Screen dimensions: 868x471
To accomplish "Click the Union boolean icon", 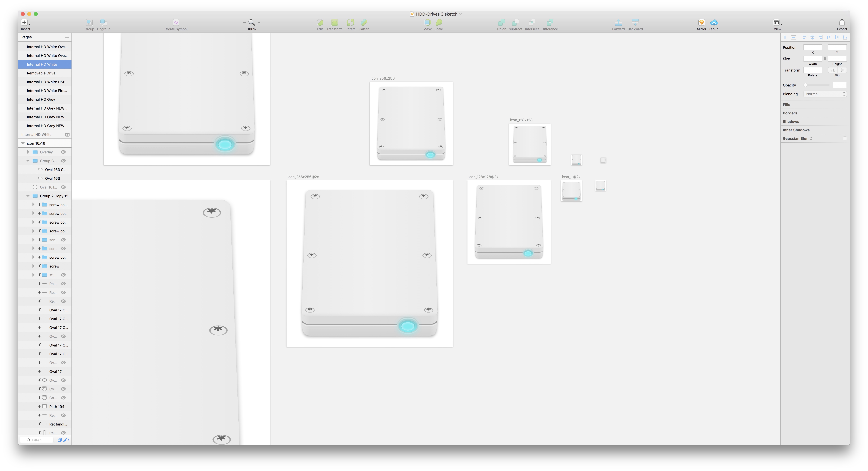I will coord(501,22).
